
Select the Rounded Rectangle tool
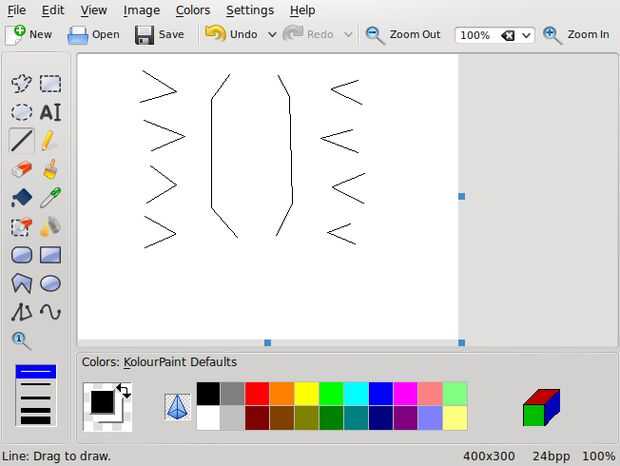click(x=21, y=255)
